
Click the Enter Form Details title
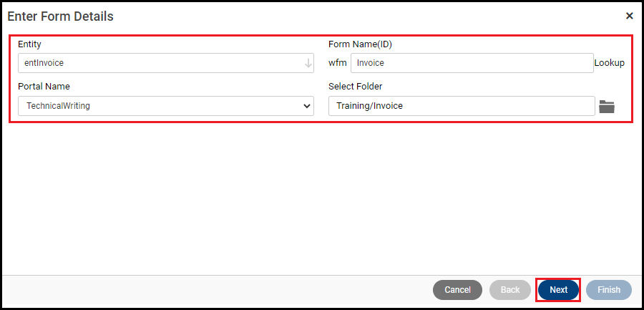[60, 16]
